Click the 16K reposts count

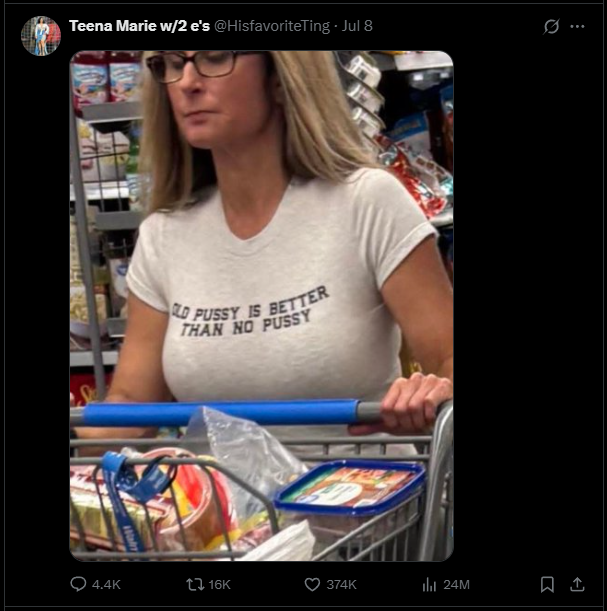tap(219, 585)
